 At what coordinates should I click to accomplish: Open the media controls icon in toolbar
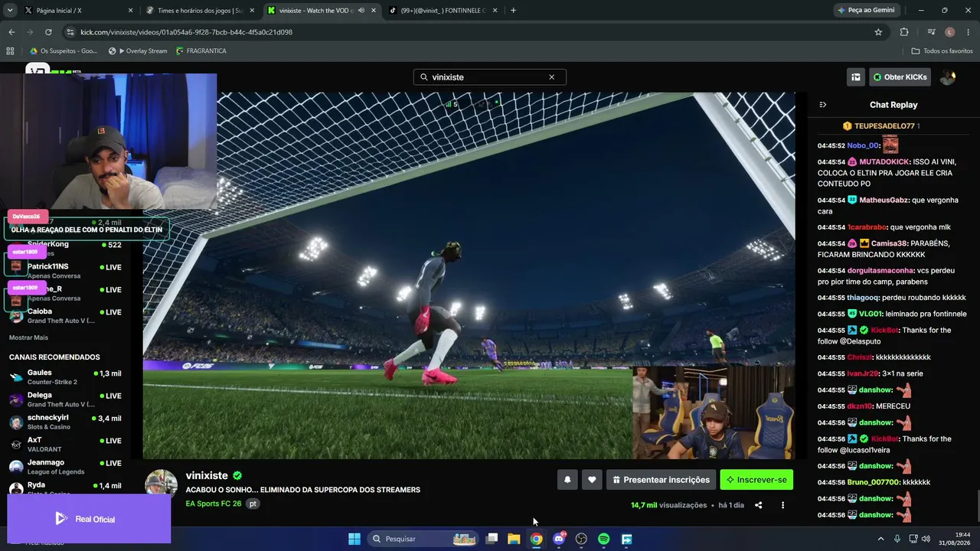coord(931,32)
